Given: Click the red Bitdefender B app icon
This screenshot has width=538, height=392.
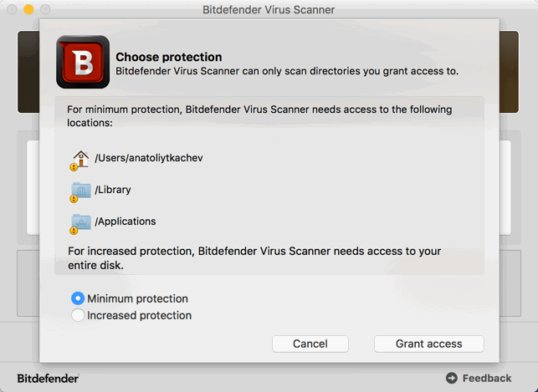Looking at the screenshot, I should pos(83,62).
